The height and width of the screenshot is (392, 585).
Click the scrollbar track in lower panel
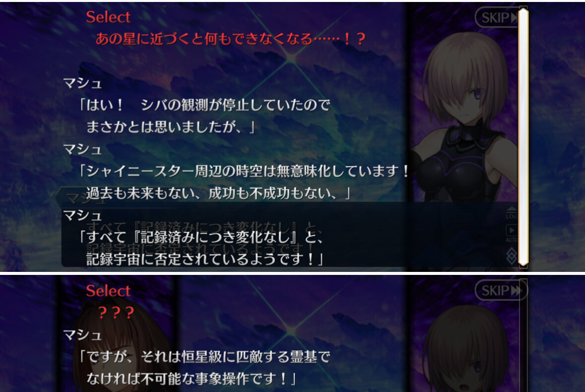(523, 335)
